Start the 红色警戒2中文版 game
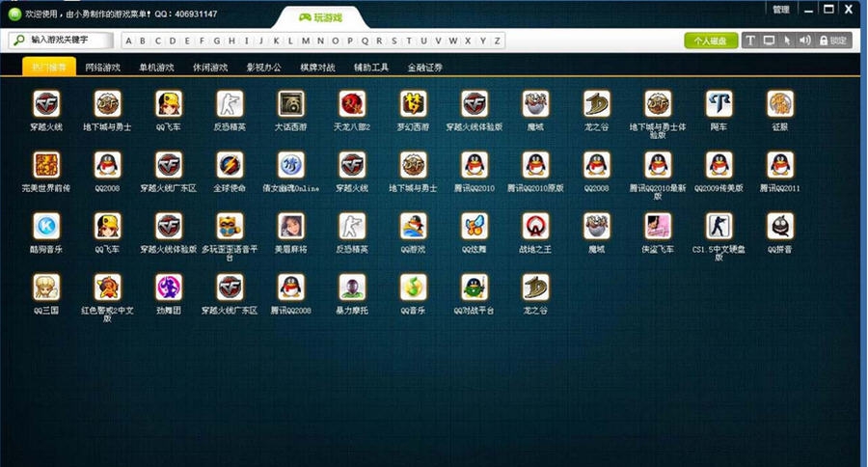 click(x=108, y=288)
